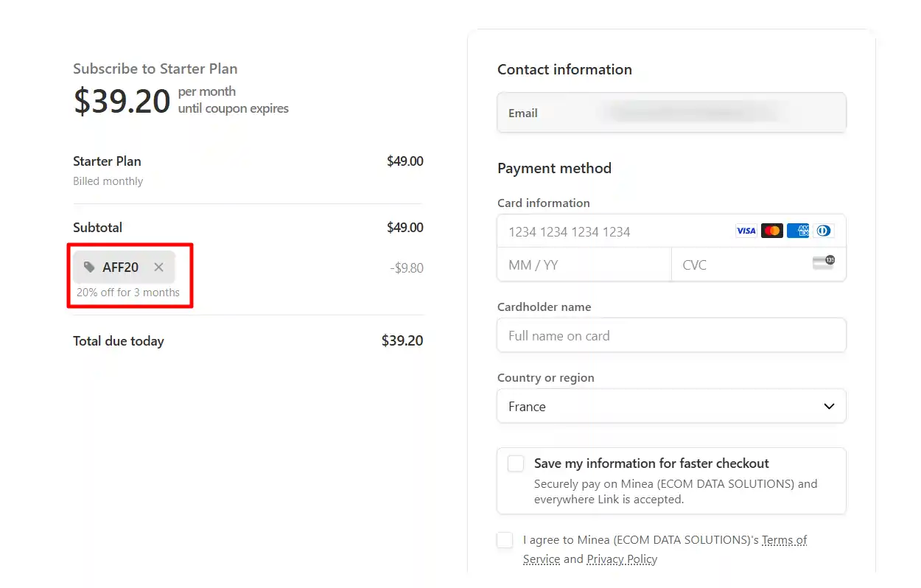Click the Card information section label
The image size is (921, 588).
544,203
